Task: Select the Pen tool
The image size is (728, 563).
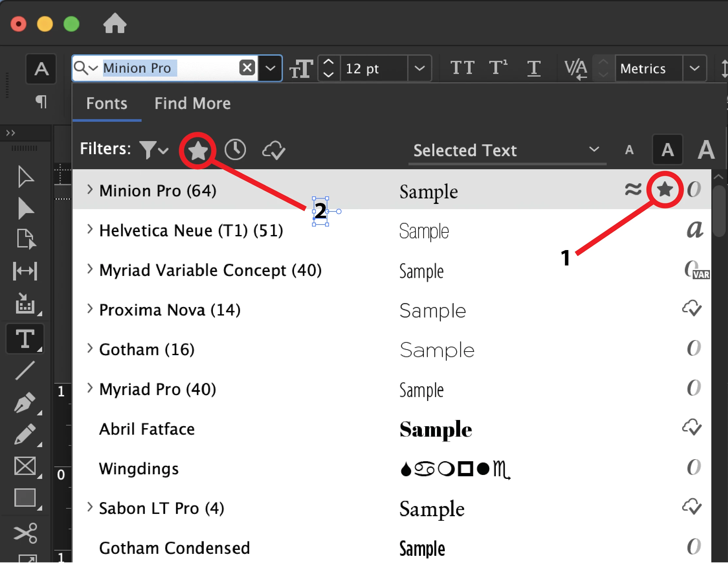Action: click(25, 403)
